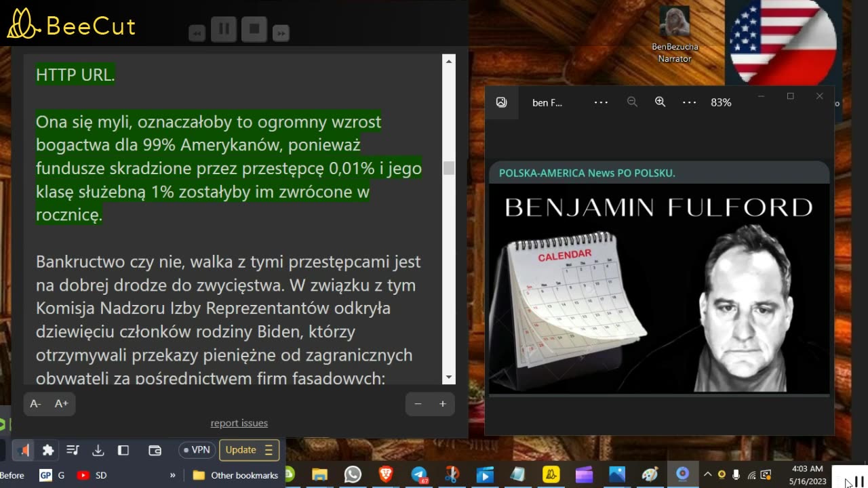Click the Update button in browser

coord(241,450)
